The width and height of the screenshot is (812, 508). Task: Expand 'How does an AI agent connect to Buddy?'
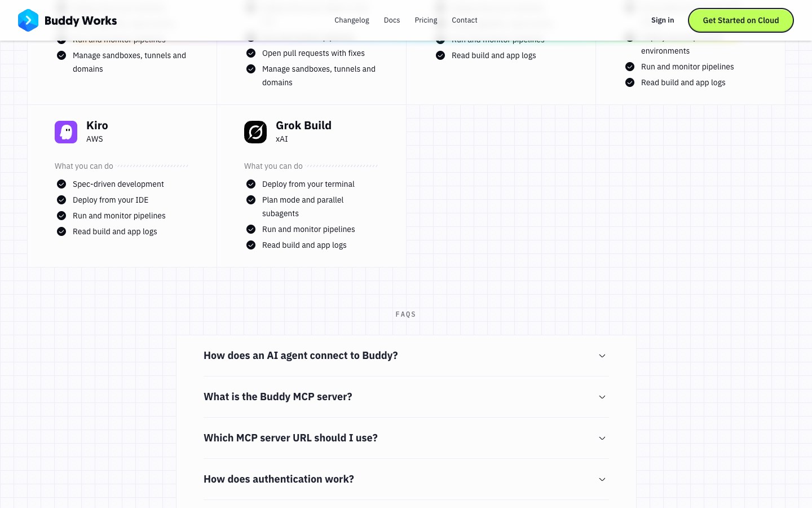pos(406,356)
